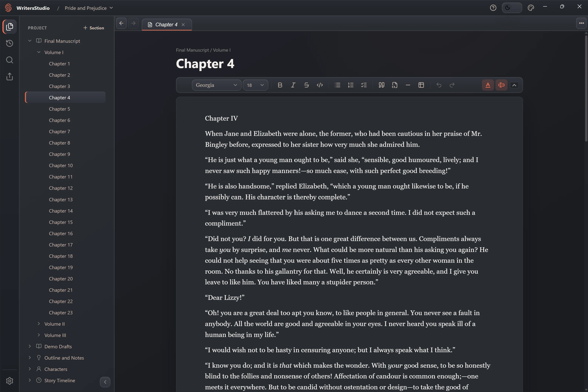The image size is (588, 392).
Task: Open the more options ellipsis menu
Action: [x=581, y=23]
